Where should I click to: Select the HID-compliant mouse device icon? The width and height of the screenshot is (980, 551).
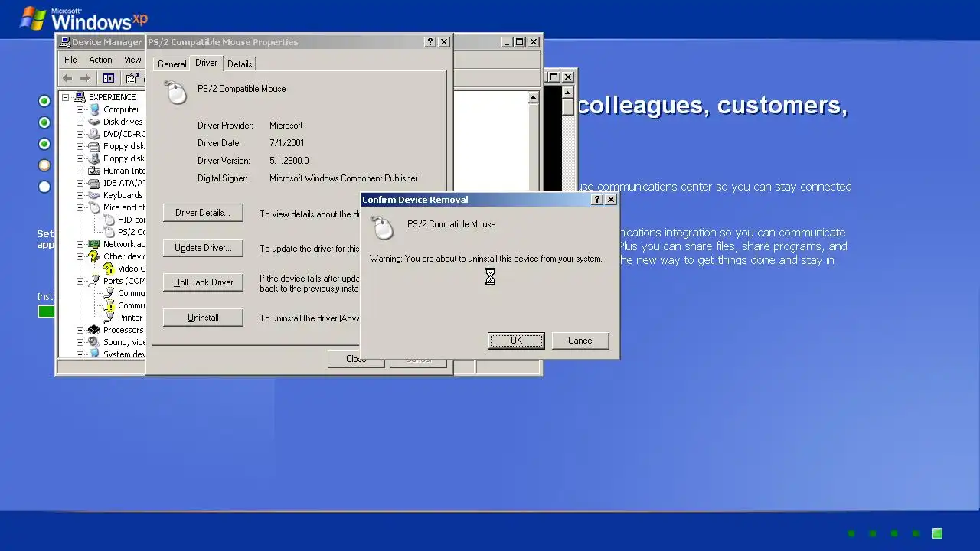click(x=109, y=220)
